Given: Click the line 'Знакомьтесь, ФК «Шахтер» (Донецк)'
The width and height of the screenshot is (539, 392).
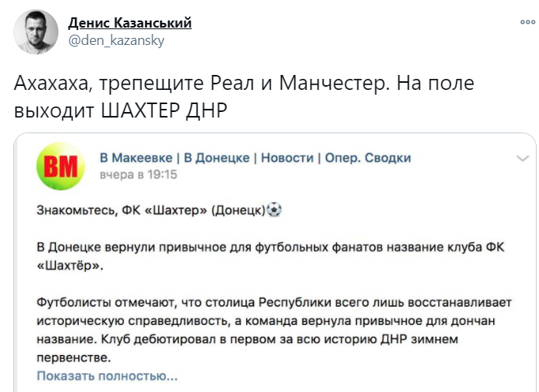Looking at the screenshot, I should (x=152, y=210).
